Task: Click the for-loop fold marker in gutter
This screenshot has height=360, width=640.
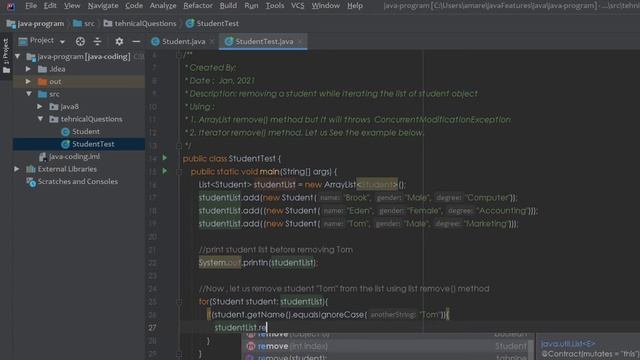Action: coord(179,302)
